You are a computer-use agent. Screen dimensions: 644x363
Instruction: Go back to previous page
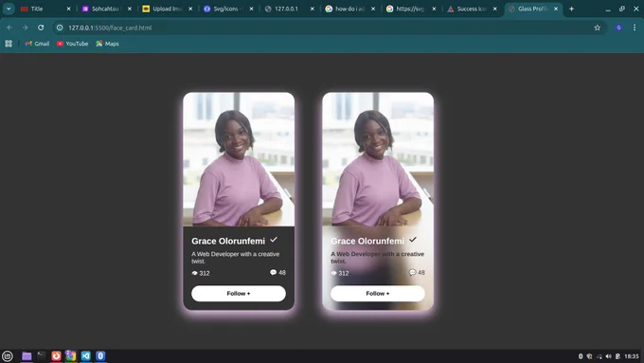9,27
